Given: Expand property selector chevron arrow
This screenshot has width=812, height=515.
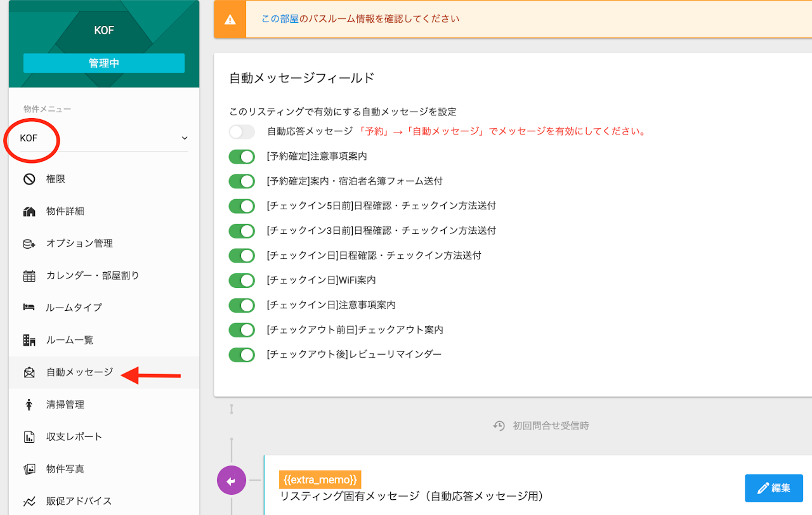Looking at the screenshot, I should [185, 138].
